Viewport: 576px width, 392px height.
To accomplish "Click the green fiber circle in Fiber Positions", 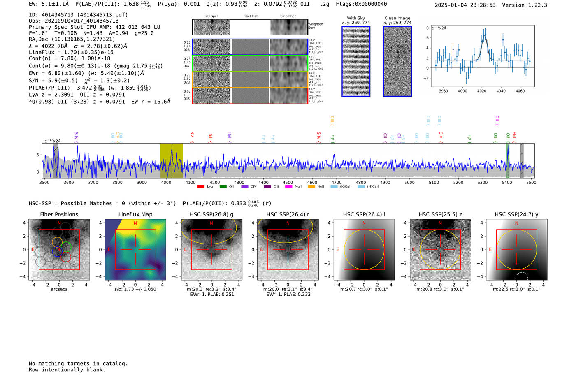I will point(66,247).
